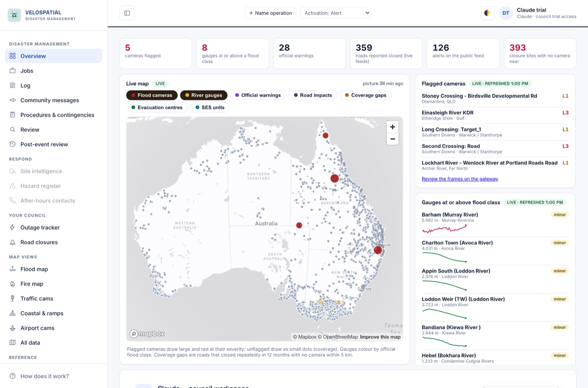
Task: Open the DT user avatar
Action: pos(506,13)
